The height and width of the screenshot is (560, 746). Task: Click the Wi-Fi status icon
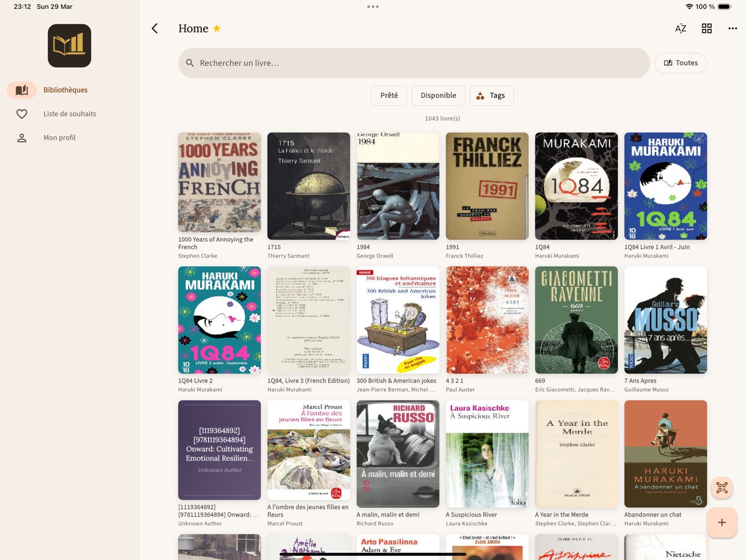click(689, 7)
